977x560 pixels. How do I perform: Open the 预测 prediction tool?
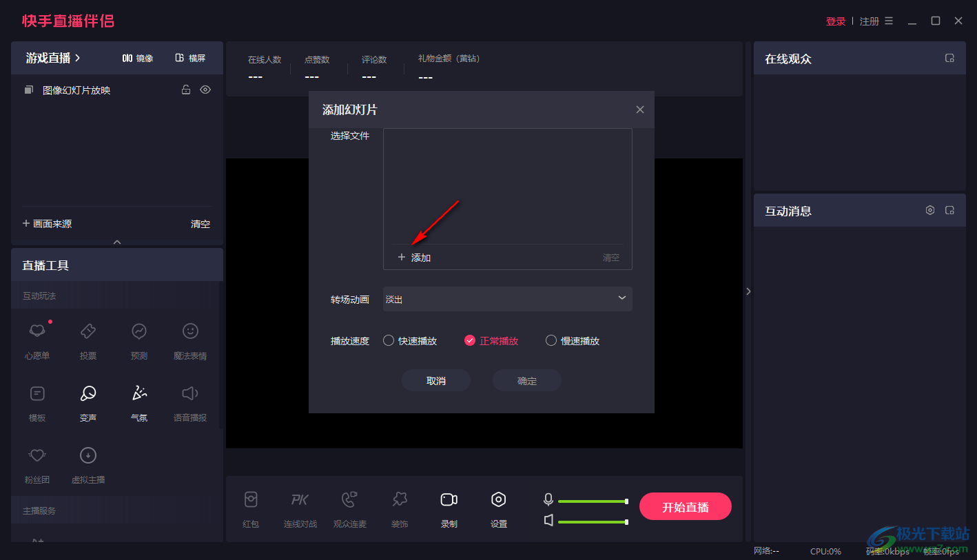pos(139,340)
